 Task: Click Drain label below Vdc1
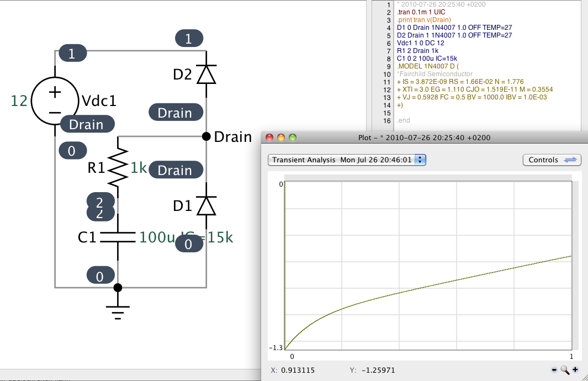click(87, 124)
